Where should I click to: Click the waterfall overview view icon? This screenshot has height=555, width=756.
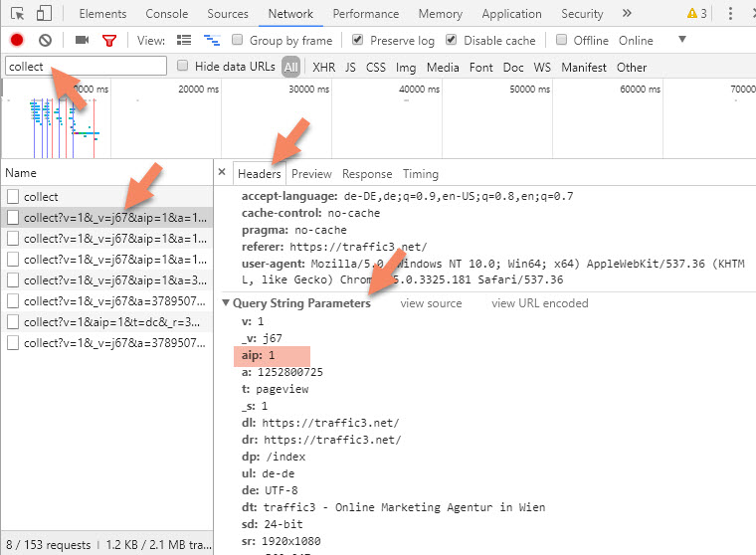tap(211, 40)
